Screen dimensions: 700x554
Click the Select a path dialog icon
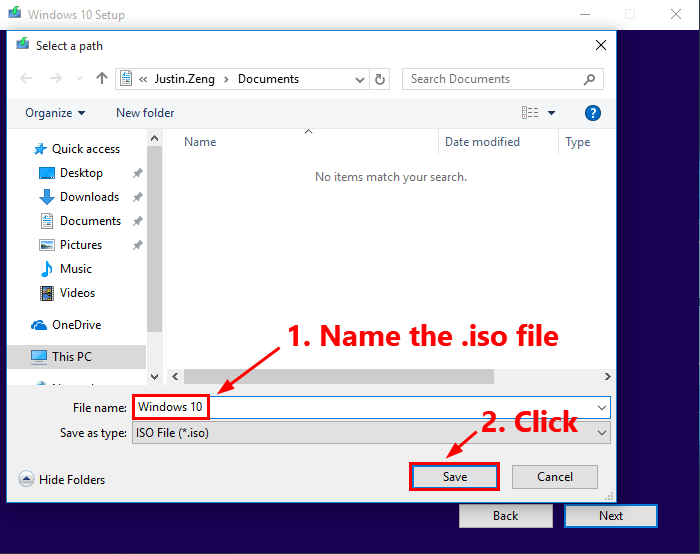point(23,44)
